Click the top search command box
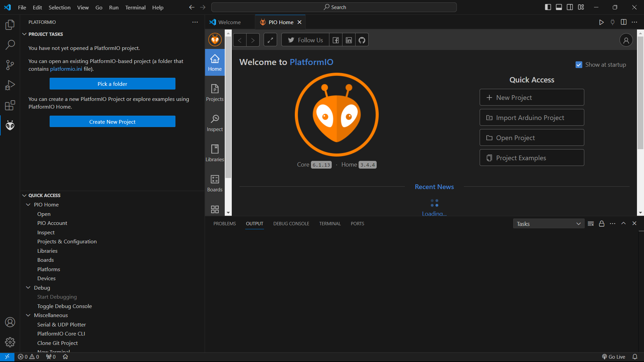The width and height of the screenshot is (644, 362). [334, 7]
